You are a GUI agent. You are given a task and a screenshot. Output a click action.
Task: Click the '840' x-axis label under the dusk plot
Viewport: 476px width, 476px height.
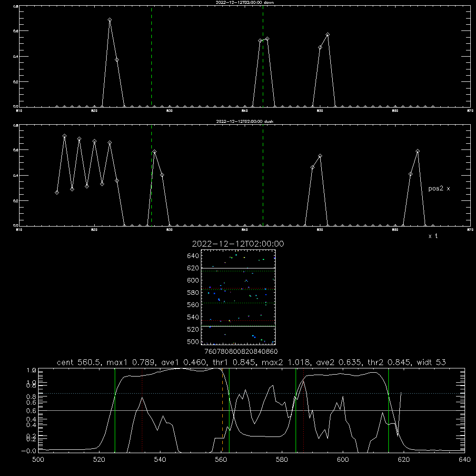(x=245, y=230)
